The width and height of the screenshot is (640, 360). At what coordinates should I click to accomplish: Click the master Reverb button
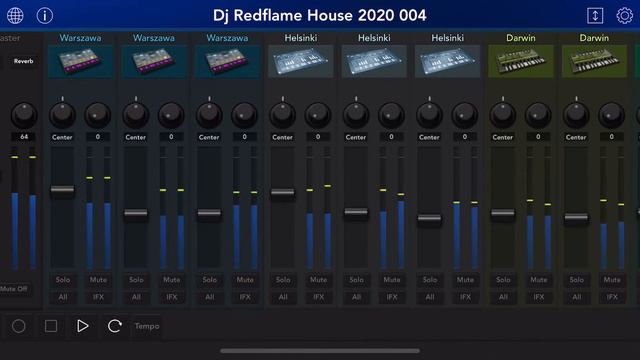(x=23, y=61)
